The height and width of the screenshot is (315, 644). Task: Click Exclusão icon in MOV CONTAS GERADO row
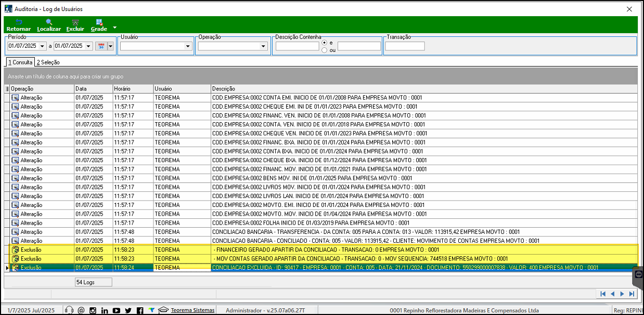pyautogui.click(x=15, y=258)
